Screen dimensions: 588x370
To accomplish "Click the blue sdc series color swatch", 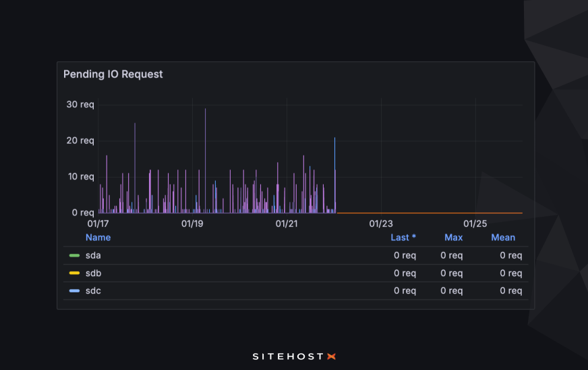I will [x=74, y=291].
